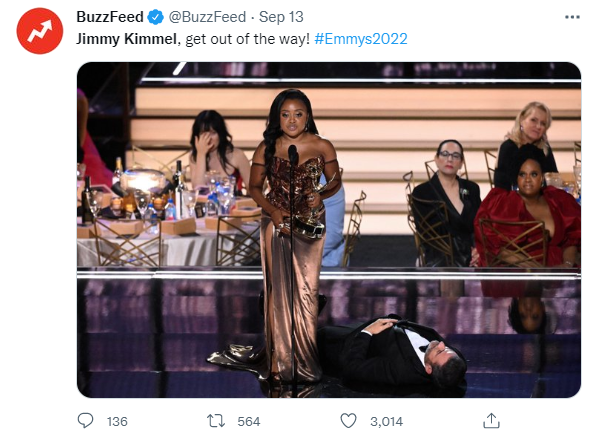This screenshot has width=589, height=438.
Task: Click the 564 retweets count
Action: pyautogui.click(x=249, y=421)
